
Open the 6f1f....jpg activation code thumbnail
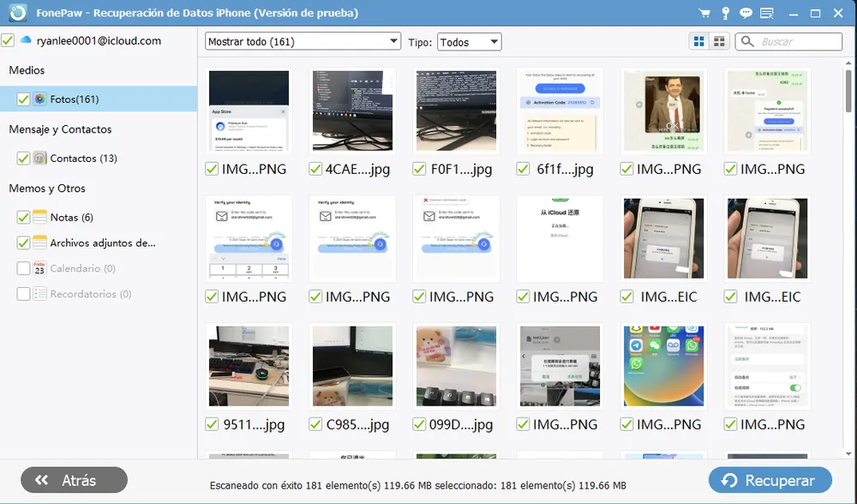560,111
